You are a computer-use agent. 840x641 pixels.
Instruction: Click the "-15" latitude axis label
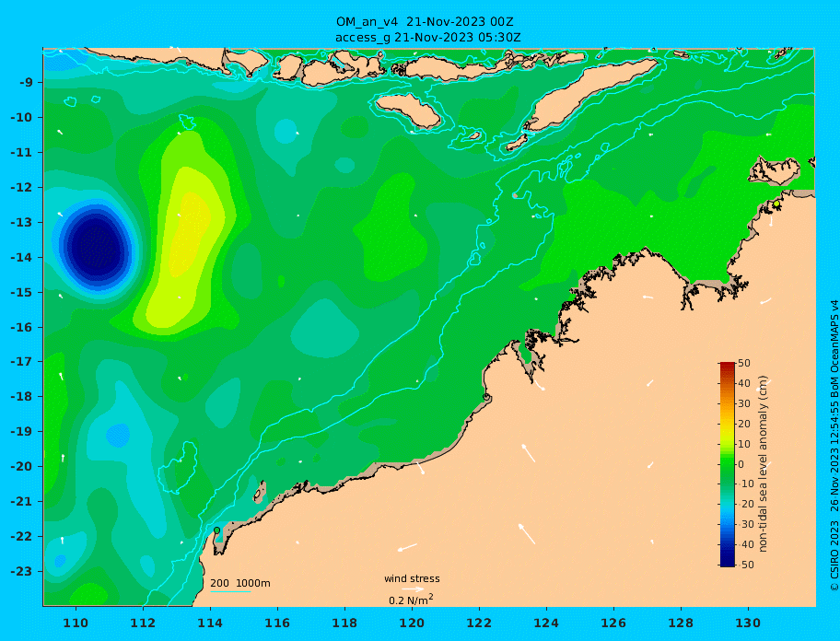(22, 292)
